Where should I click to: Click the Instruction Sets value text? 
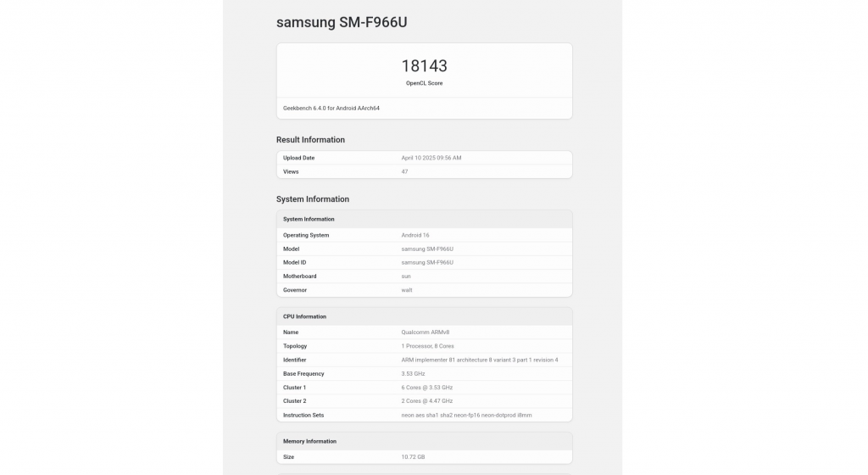[x=466, y=415]
